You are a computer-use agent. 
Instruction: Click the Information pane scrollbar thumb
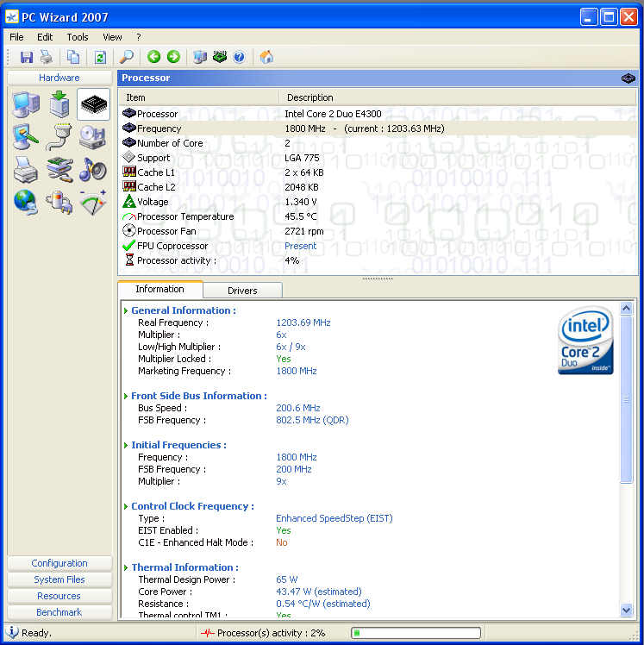pyautogui.click(x=626, y=398)
